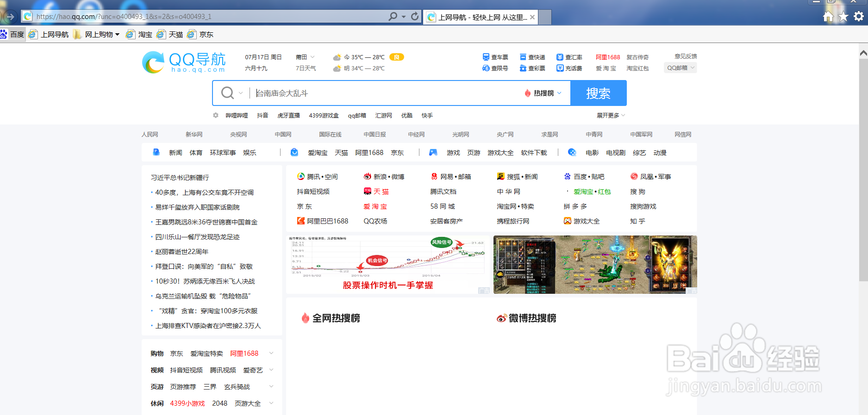Refresh the page via reload icon
The height and width of the screenshot is (415, 868).
coord(415,17)
